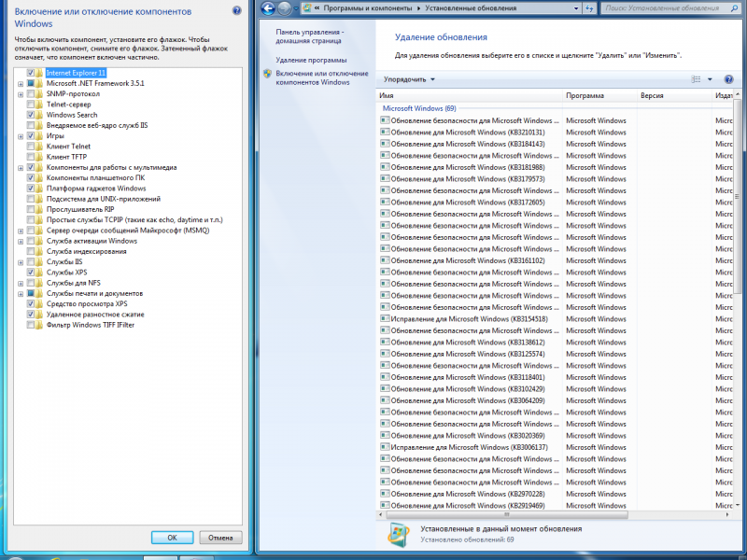Click the icon of hotfix KB3154518
Viewport: 747px width, 560px height.
[x=385, y=318]
